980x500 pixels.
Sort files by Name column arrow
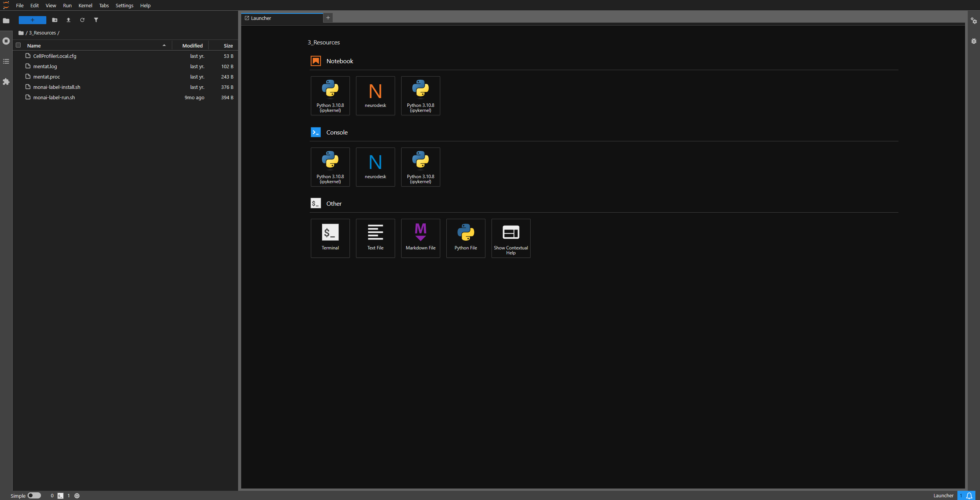(x=164, y=45)
